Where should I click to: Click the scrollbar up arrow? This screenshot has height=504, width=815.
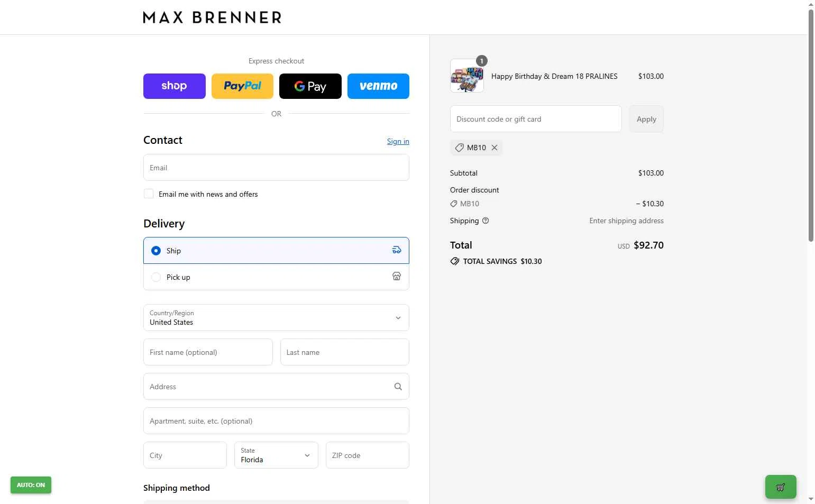[811, 4]
